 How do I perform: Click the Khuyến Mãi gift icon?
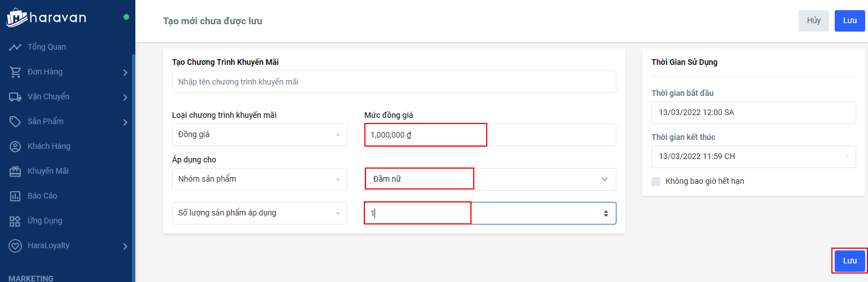(x=15, y=171)
